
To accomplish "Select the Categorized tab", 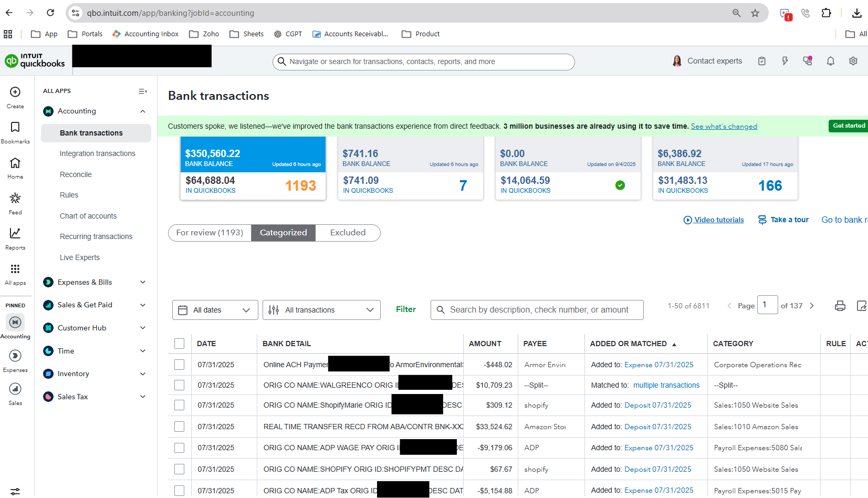I will (284, 233).
